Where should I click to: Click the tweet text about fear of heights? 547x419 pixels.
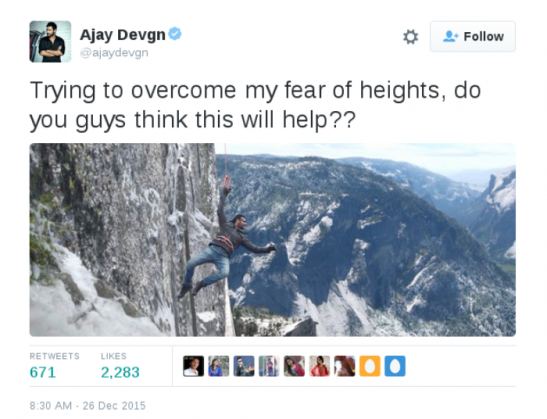255,105
